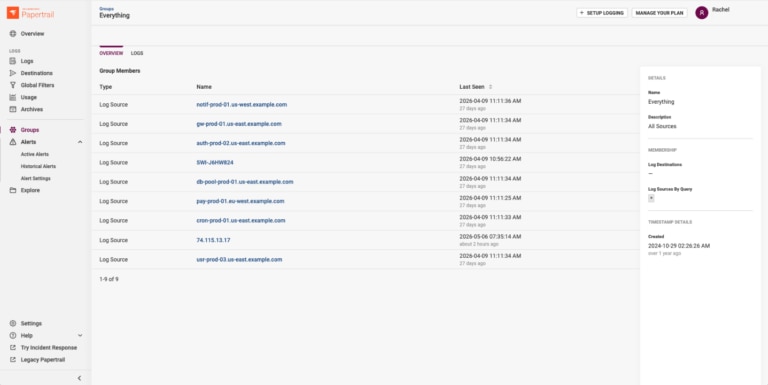
Task: Click the '1-9 of 9' pagination text
Action: (x=109, y=280)
